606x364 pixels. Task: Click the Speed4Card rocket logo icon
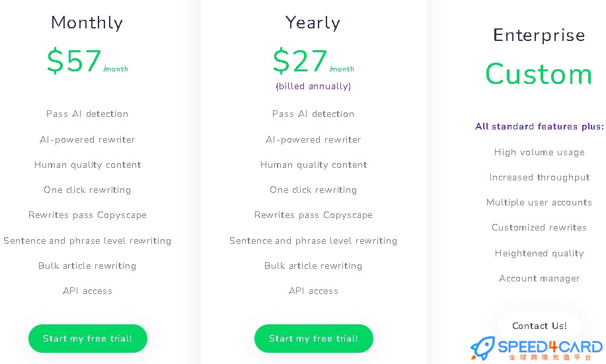click(482, 347)
